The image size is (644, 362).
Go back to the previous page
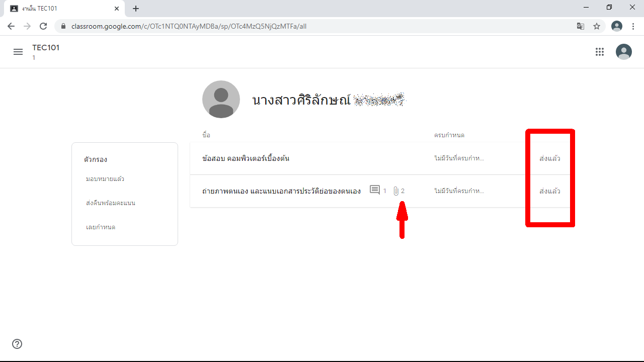(11, 26)
